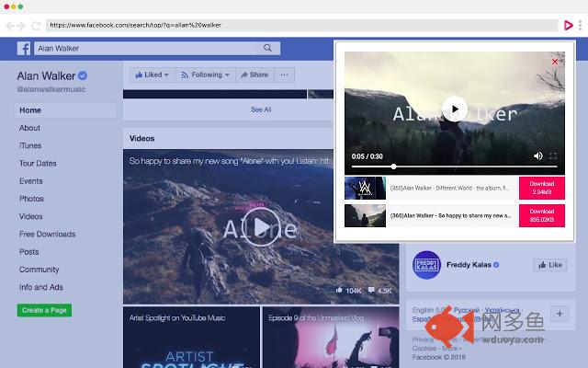Image resolution: width=588 pixels, height=368 pixels.
Task: Focus the Facebook search box
Action: pyautogui.click(x=145, y=48)
